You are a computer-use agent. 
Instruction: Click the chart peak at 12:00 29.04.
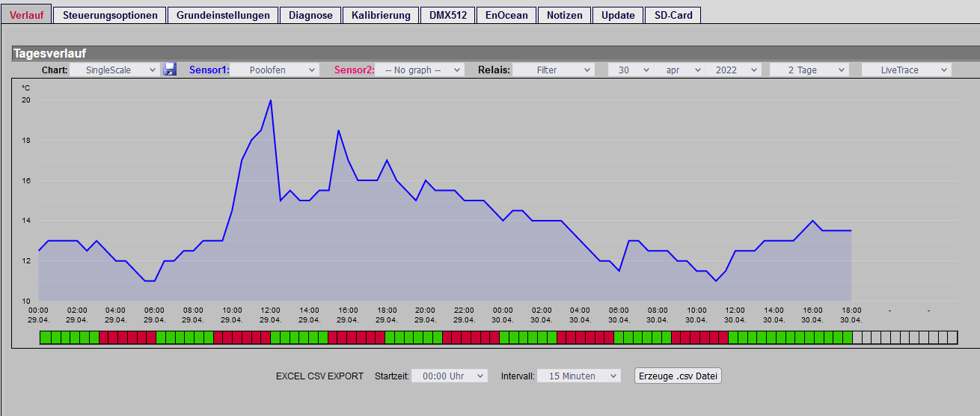pos(270,100)
